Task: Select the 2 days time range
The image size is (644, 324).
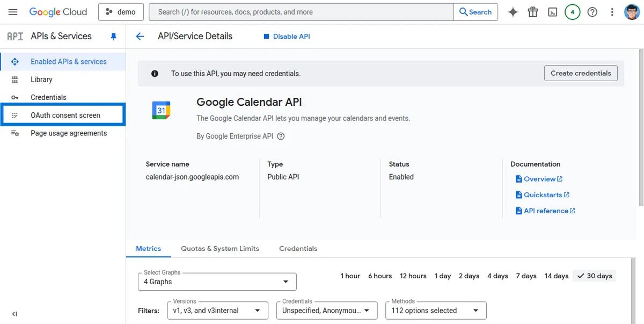Action: pyautogui.click(x=469, y=276)
